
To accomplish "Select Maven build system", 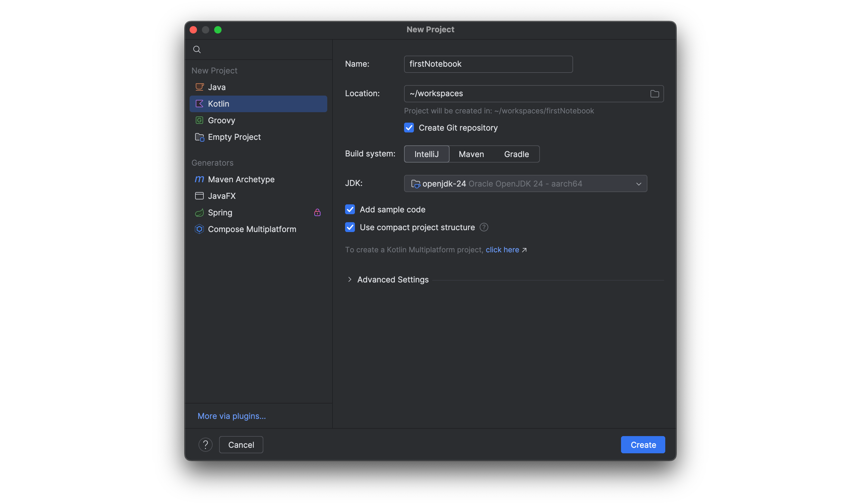I will [x=471, y=154].
